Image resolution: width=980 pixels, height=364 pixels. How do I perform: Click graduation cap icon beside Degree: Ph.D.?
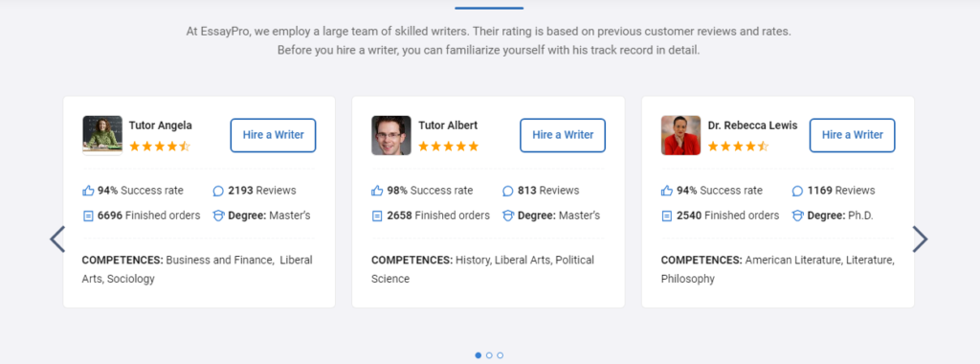[x=797, y=216]
